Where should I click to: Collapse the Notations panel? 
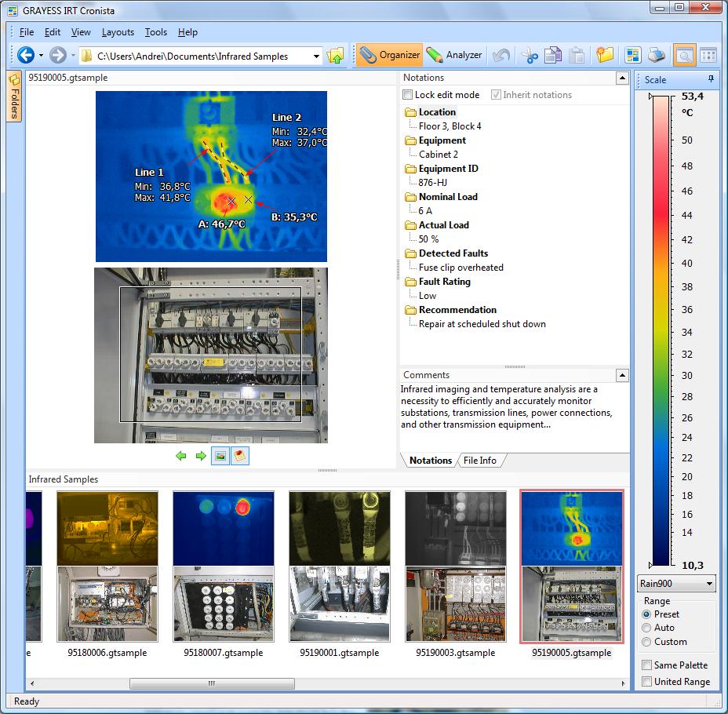pos(622,78)
